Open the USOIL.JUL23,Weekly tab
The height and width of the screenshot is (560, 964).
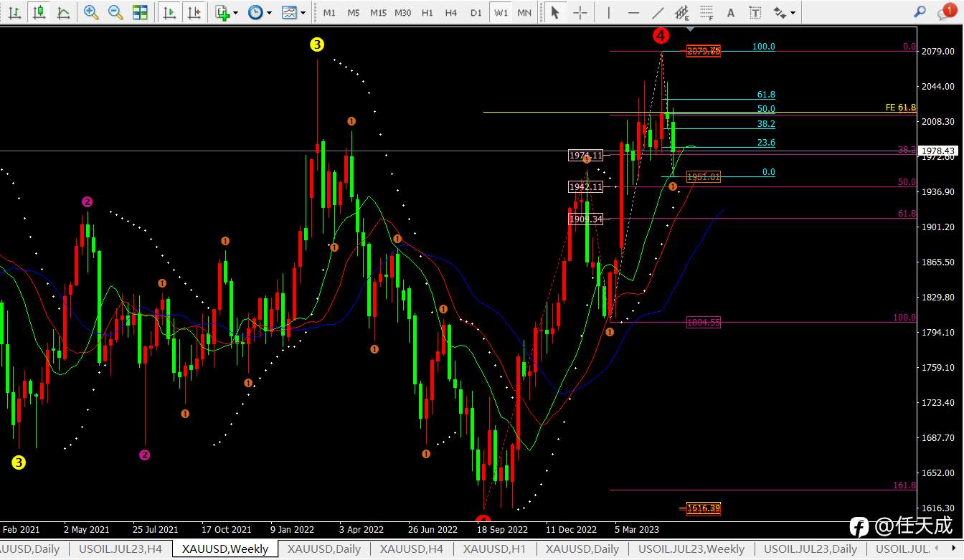[x=691, y=549]
